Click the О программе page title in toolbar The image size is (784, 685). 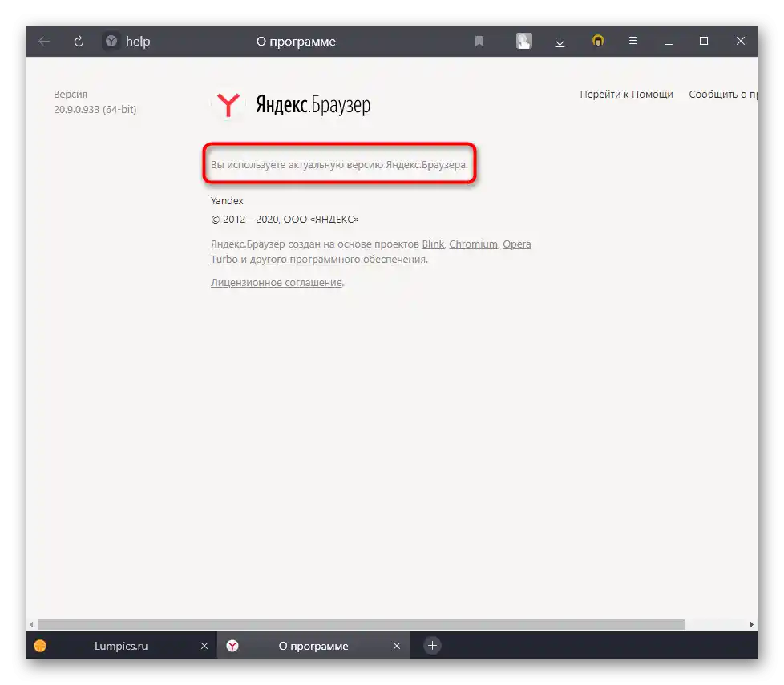point(296,42)
